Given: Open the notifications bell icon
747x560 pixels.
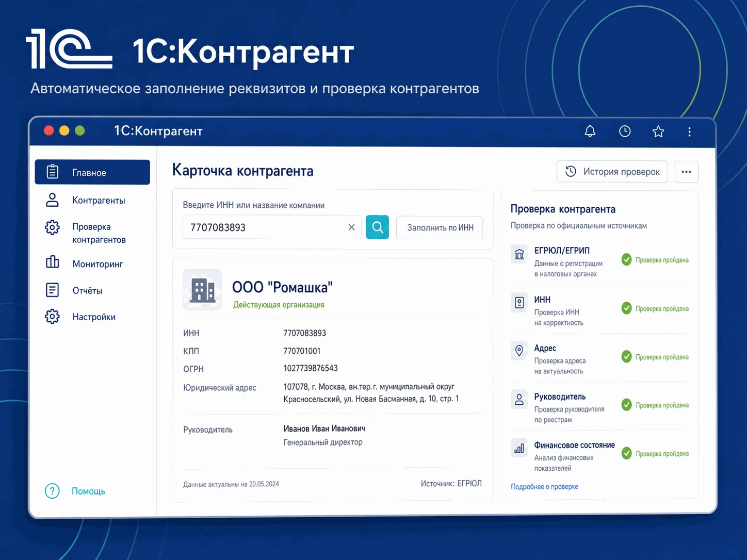Looking at the screenshot, I should 590,131.
